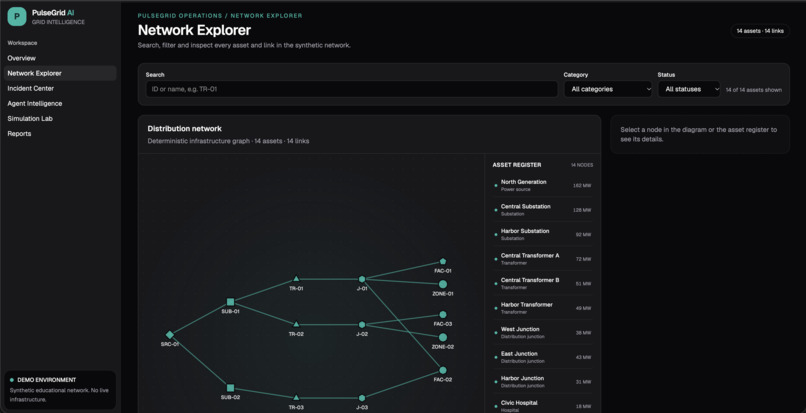The width and height of the screenshot is (806, 413).
Task: Click the Demo Environment notice
Action: (60, 390)
